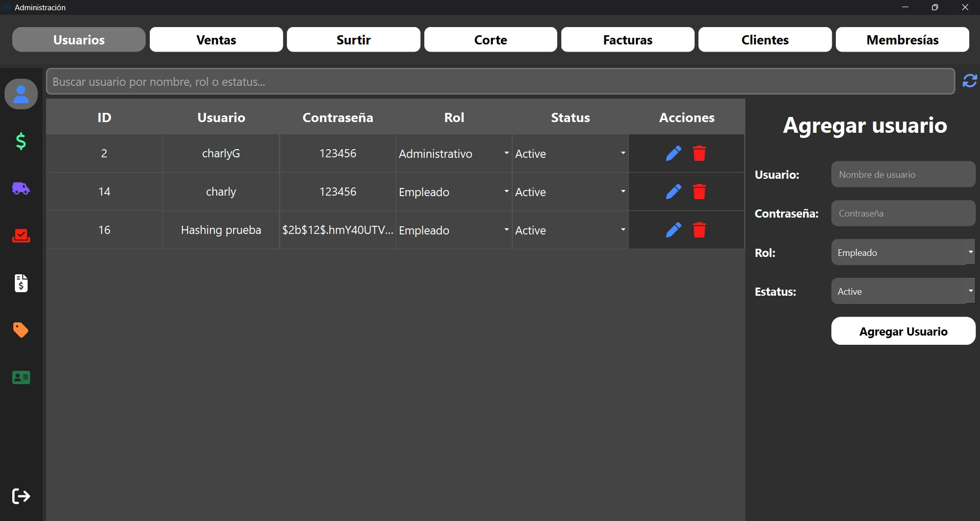Screen dimensions: 980x521
Task: Select the invoice document sidebar icon
Action: 20,283
